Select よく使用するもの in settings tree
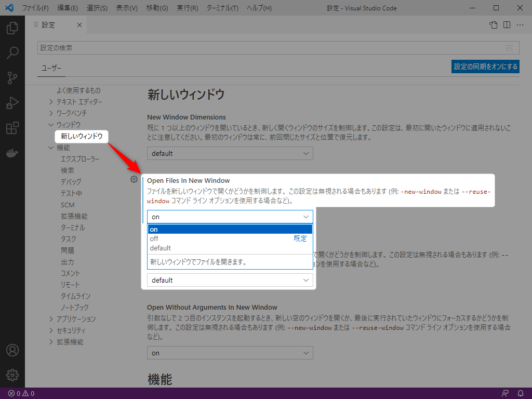Viewport: 532px width, 399px height. [x=78, y=90]
